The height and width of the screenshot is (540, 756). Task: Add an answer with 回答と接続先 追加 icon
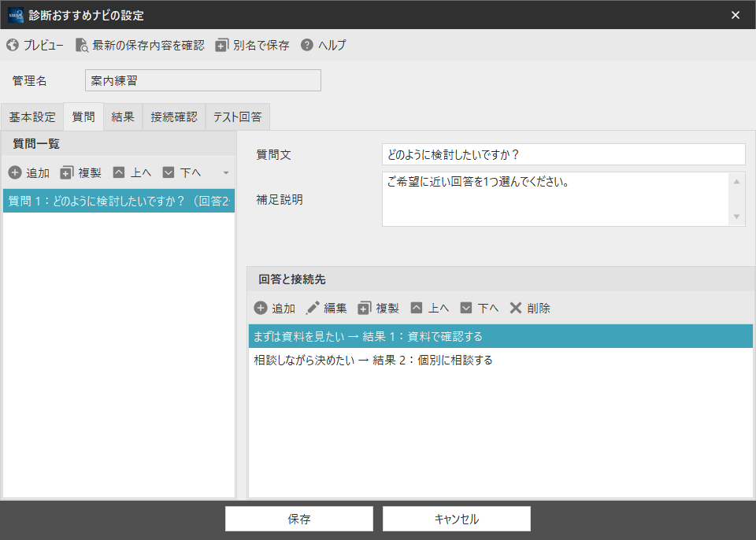click(261, 308)
